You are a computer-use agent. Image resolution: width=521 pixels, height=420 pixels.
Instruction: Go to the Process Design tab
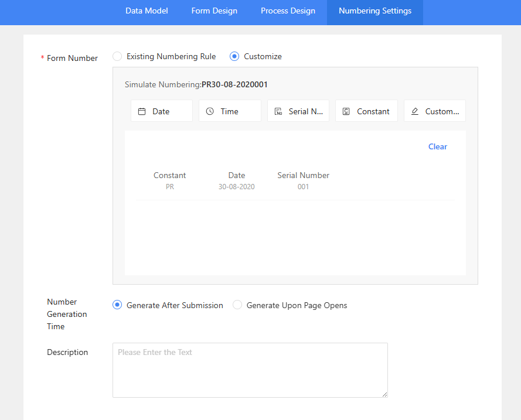click(x=288, y=11)
